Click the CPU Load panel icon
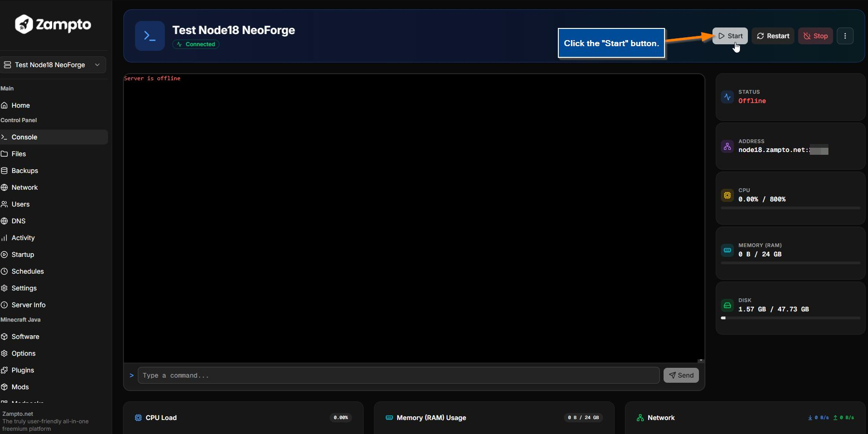Viewport: 868px width, 434px height. (x=138, y=418)
